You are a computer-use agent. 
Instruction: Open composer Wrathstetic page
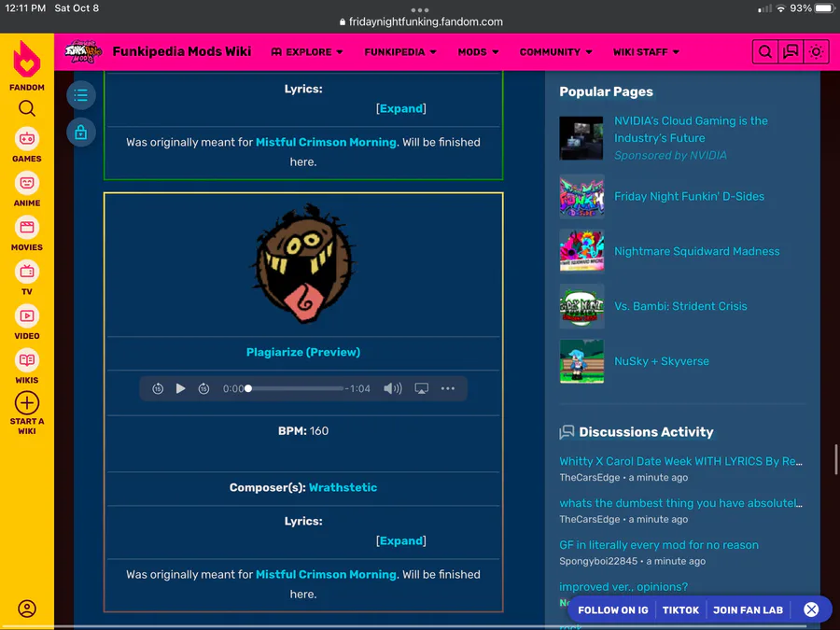pyautogui.click(x=343, y=487)
